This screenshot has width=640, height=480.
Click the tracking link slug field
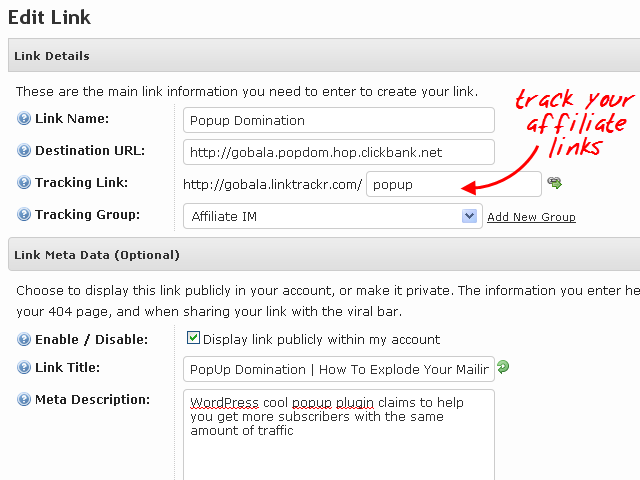[x=454, y=184]
